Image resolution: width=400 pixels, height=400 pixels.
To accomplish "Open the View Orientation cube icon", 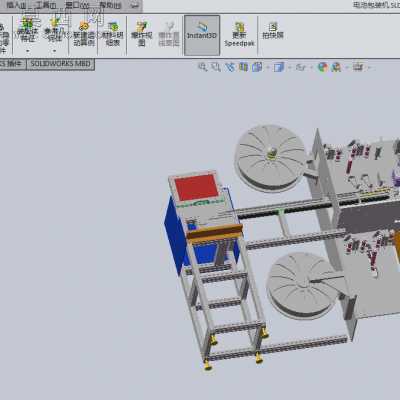I will [x=257, y=67].
